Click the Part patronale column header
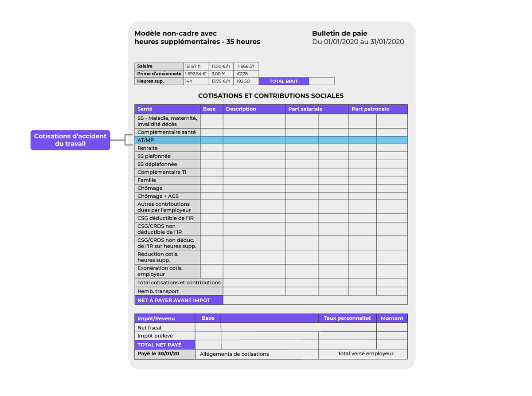The height and width of the screenshot is (396, 532). [378, 109]
